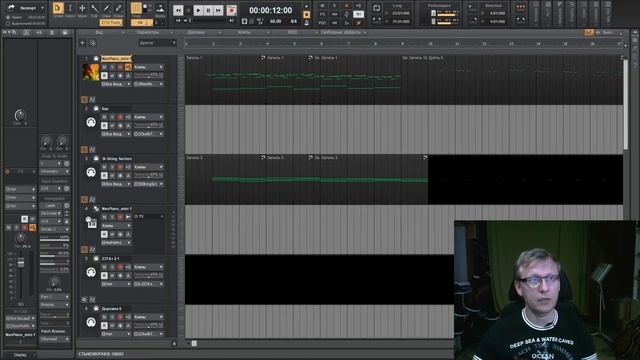640x360 pixels.
Task: Click the Z3TA+ 2 1 instrument icon
Action: point(91,272)
